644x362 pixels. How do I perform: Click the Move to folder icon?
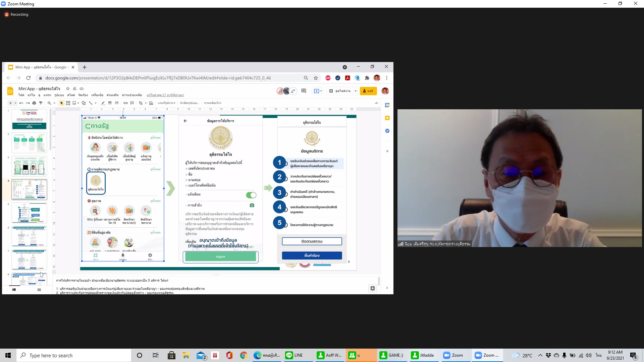point(75,89)
